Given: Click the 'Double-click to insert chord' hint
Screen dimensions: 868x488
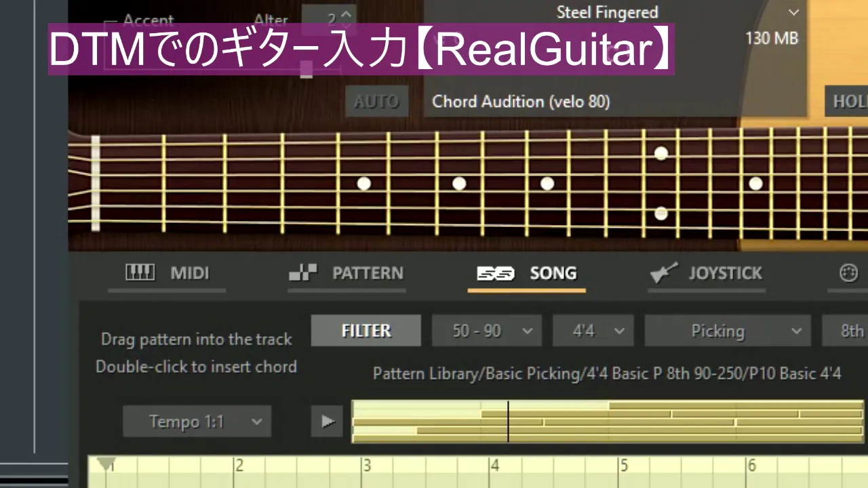Looking at the screenshot, I should click(196, 367).
